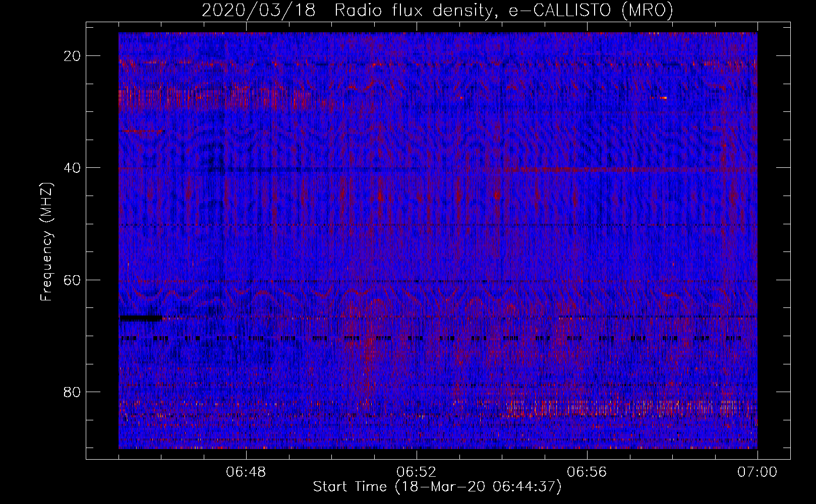Click the 'Start Time (18-Mar-20 06:44:37)' label
The image size is (816, 504).
pyautogui.click(x=437, y=487)
